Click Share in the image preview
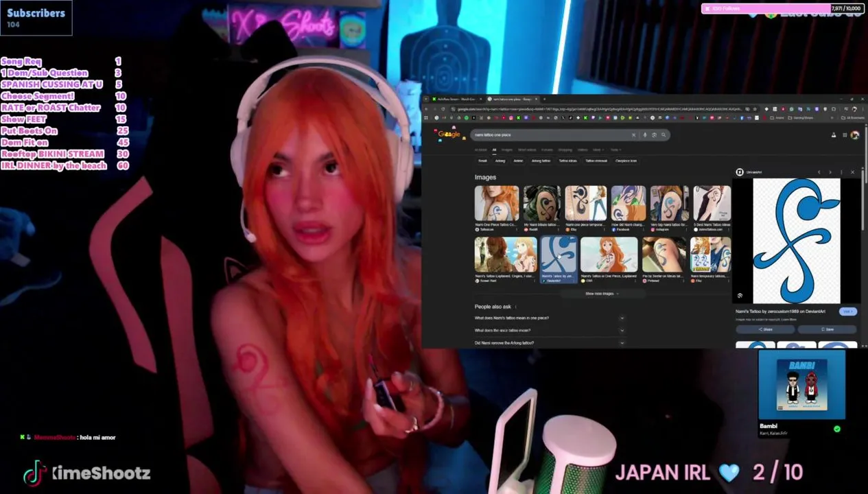This screenshot has width=868, height=494. 765,329
